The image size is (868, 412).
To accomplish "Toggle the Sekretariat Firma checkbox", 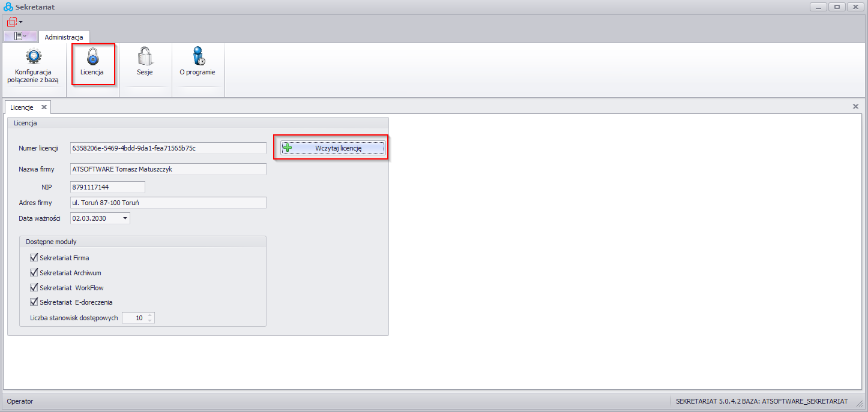I will (34, 258).
